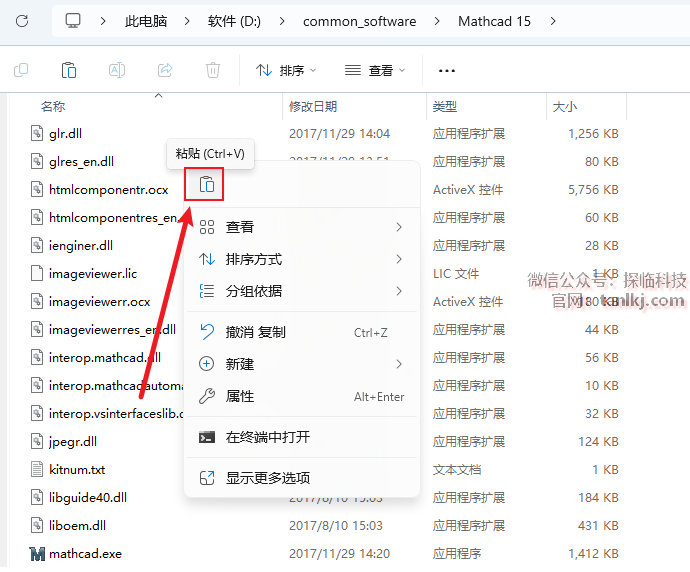Image resolution: width=690 pixels, height=572 pixels.
Task: Click the imageviewer.lic file icon
Action: pos(37,273)
